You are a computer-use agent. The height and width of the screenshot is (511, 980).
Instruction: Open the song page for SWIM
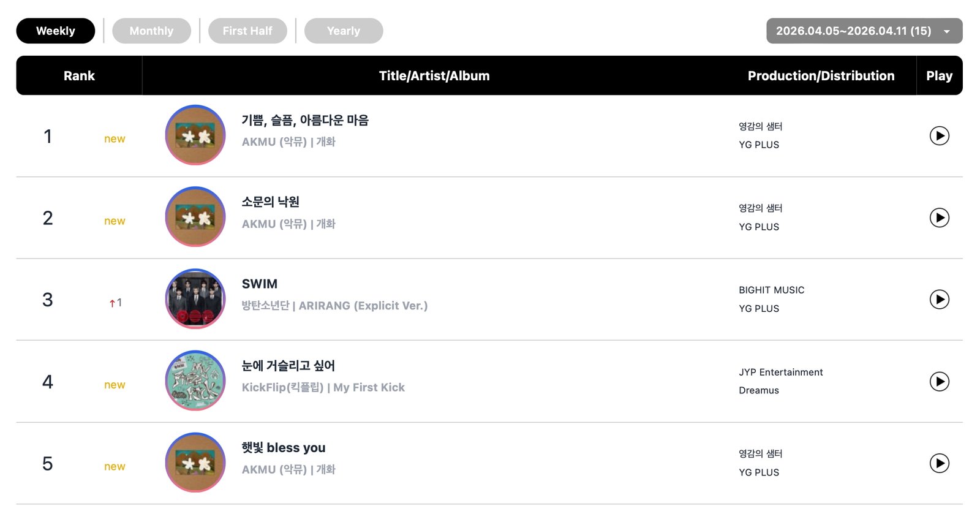(x=260, y=284)
